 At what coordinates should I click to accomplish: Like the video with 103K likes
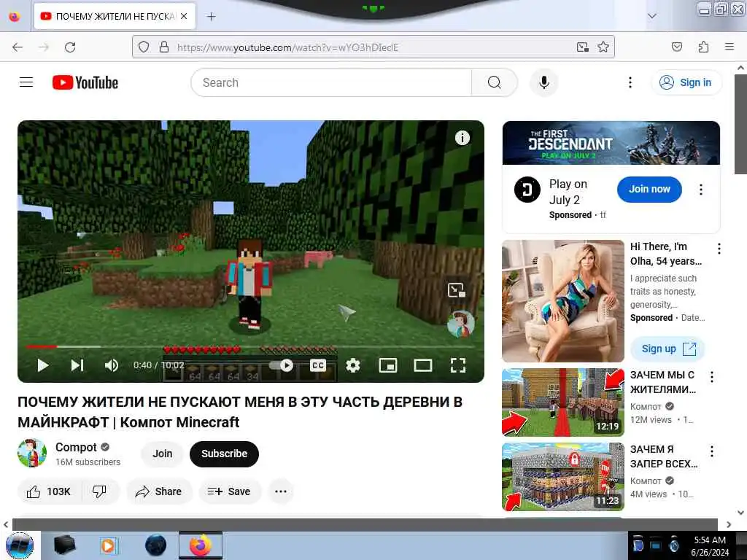(x=49, y=491)
